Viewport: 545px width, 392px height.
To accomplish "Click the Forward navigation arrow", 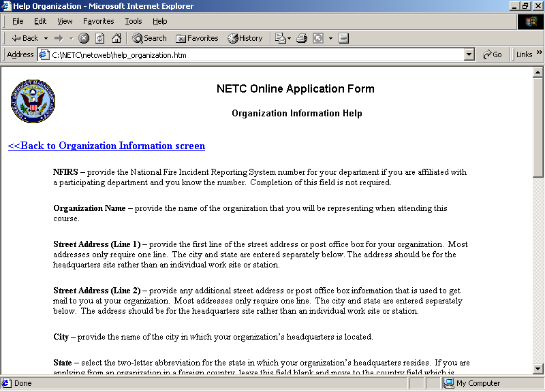I will (59, 38).
